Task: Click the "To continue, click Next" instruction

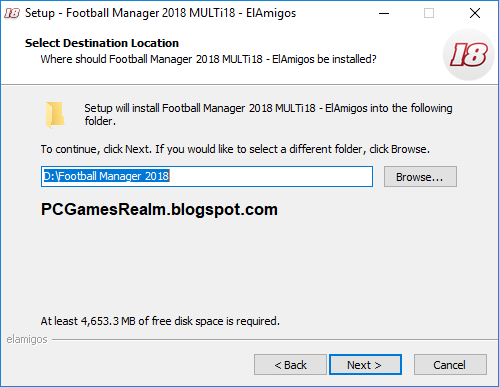Action: click(x=235, y=149)
